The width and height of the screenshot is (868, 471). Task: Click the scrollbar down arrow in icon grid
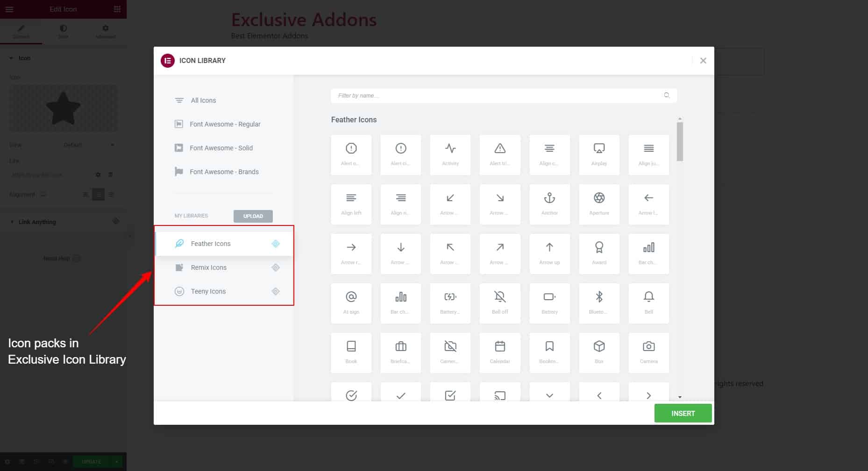tap(680, 397)
